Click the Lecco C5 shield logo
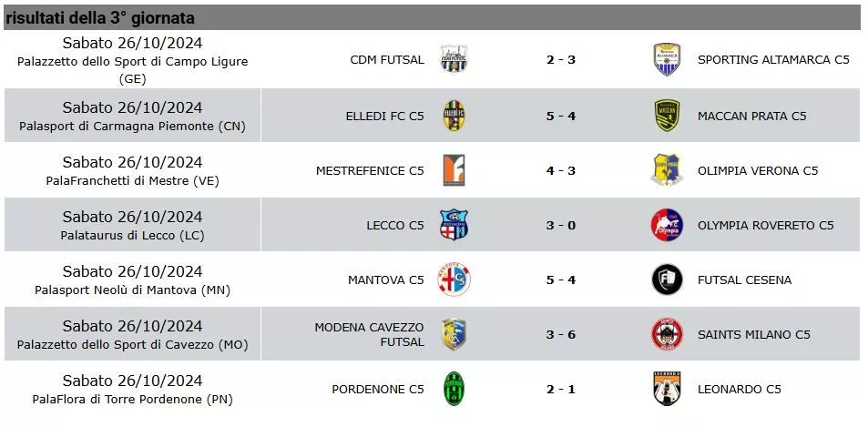The height and width of the screenshot is (427, 868). coord(454,225)
